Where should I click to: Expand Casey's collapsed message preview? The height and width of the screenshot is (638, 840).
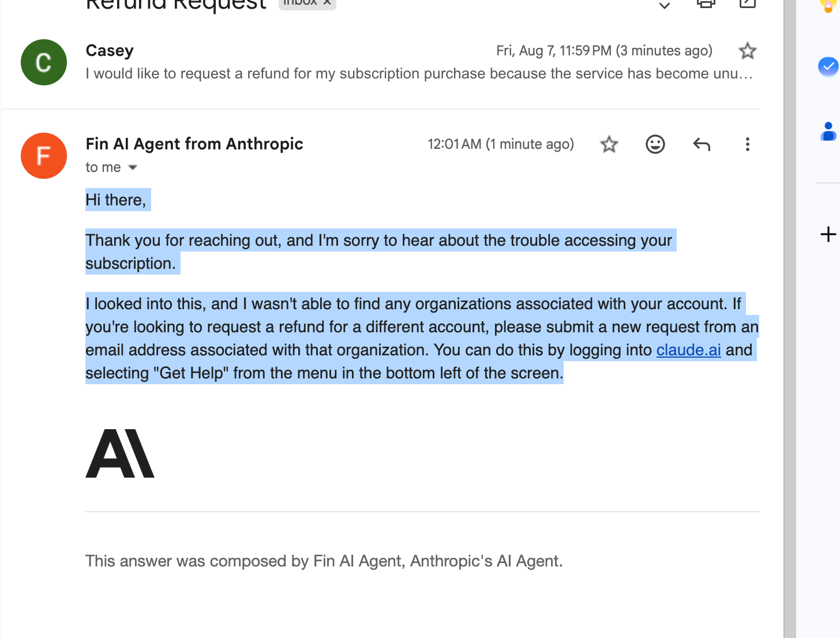[419, 74]
